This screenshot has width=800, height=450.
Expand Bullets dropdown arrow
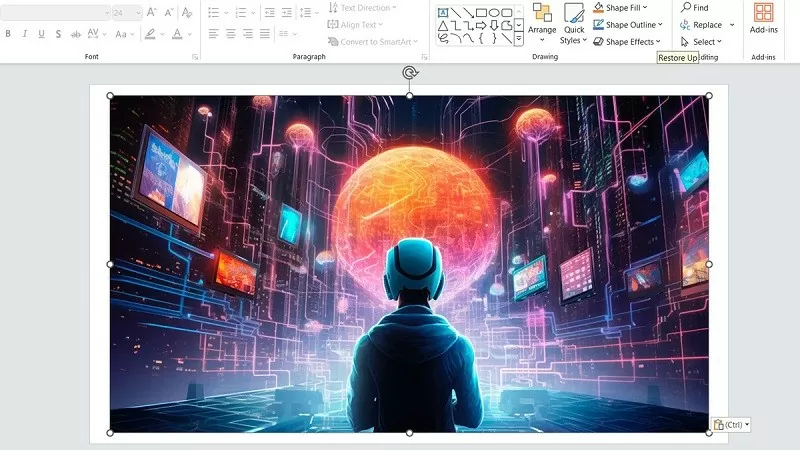tap(226, 13)
